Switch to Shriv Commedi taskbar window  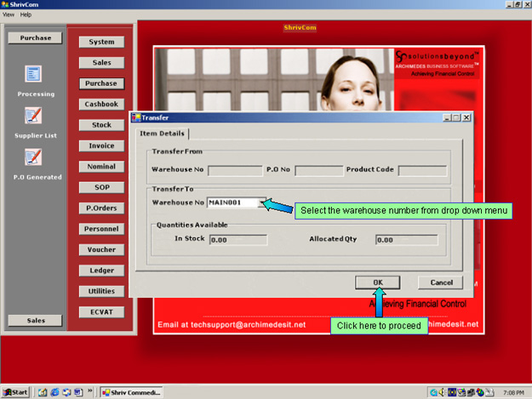[130, 392]
